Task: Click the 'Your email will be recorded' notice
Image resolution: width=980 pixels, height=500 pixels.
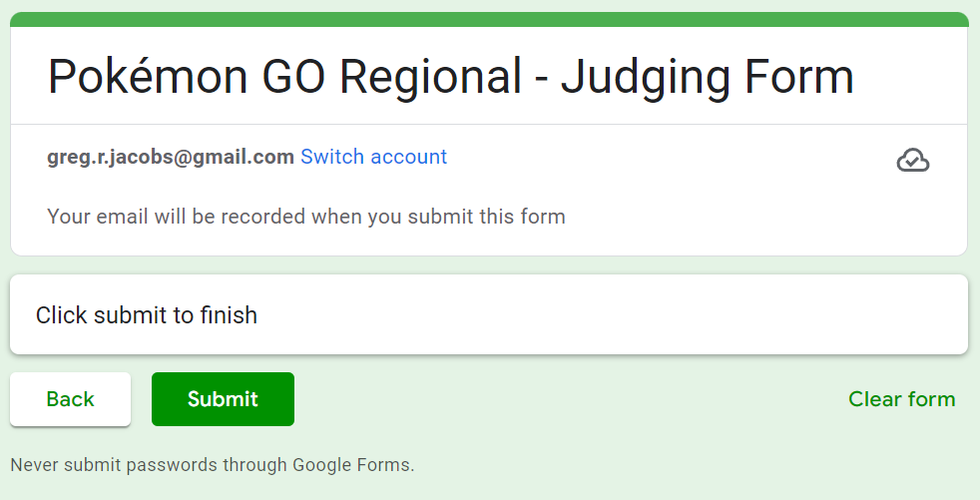Action: coord(305,216)
